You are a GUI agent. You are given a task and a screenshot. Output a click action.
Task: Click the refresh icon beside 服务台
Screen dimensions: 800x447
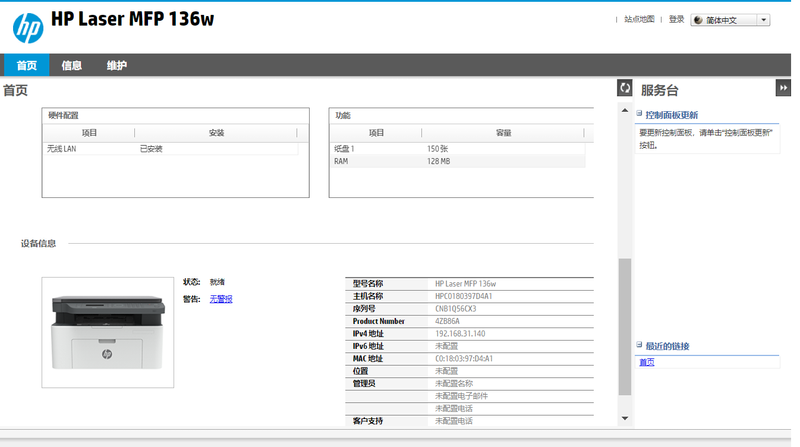624,88
